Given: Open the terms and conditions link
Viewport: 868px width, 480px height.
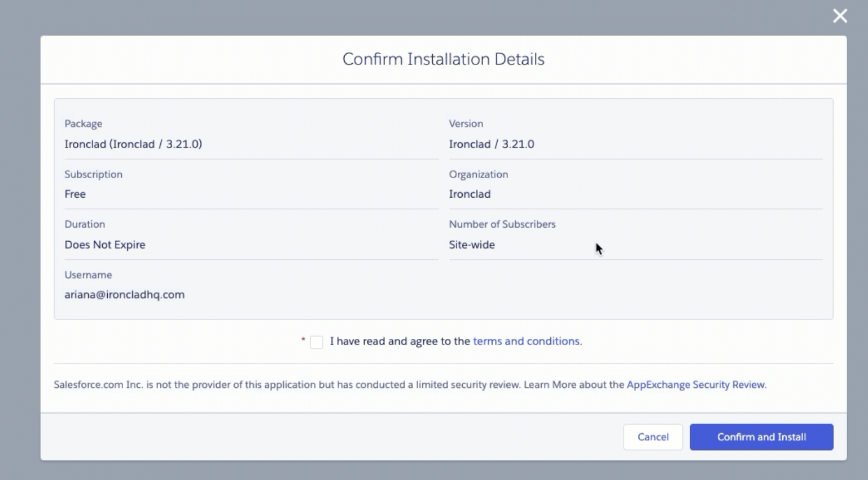Looking at the screenshot, I should point(526,341).
